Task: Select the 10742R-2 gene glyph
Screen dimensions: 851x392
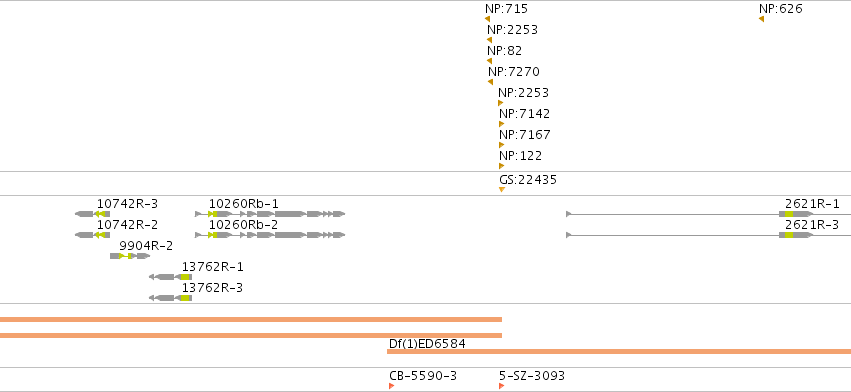Action: [x=92, y=235]
